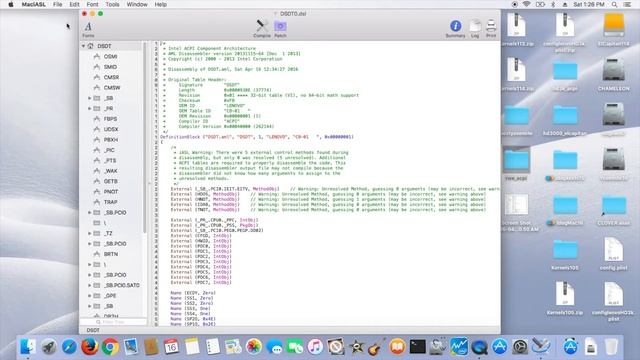This screenshot has width=640, height=360.
Task: Open FaceTime from the dock
Action: (x=295, y=347)
